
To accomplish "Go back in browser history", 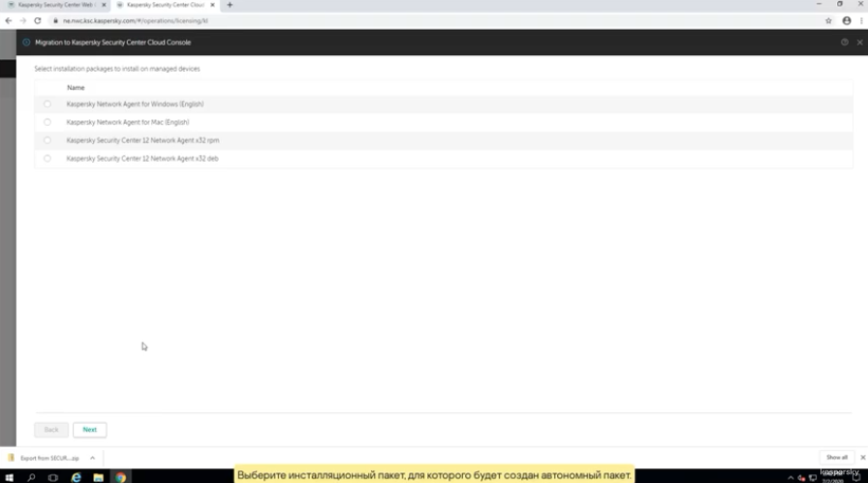I will [9, 21].
